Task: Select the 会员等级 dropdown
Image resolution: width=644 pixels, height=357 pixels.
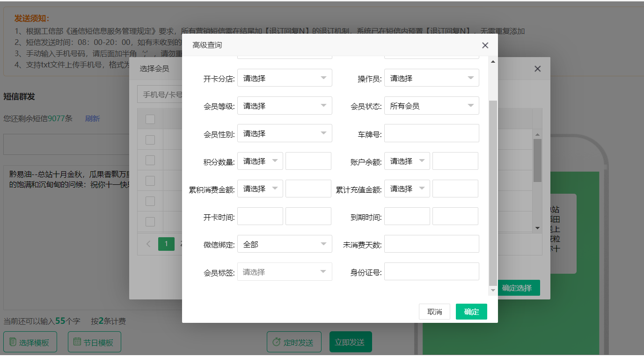Action: coord(285,105)
